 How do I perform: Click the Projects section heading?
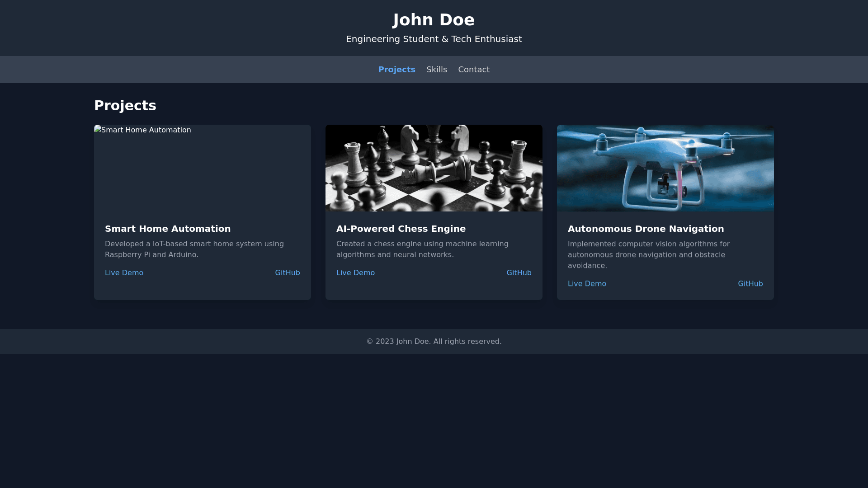[125, 106]
